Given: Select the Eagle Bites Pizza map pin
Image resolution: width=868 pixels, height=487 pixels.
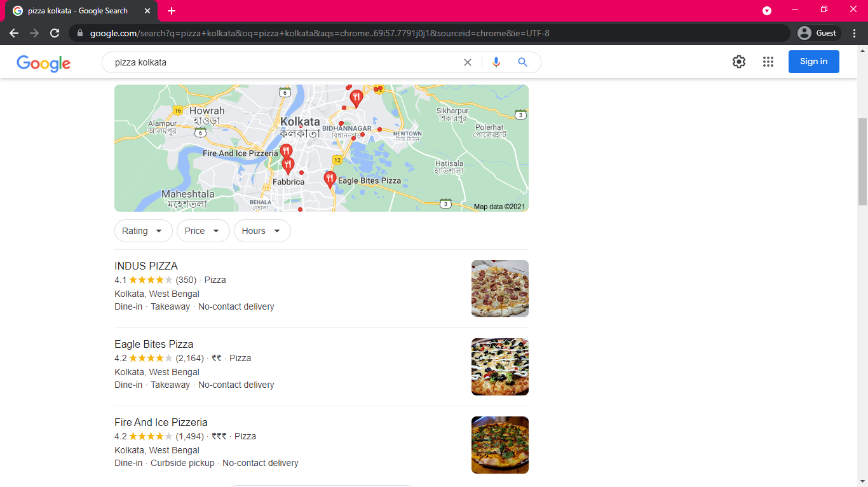Looking at the screenshot, I should click(329, 178).
